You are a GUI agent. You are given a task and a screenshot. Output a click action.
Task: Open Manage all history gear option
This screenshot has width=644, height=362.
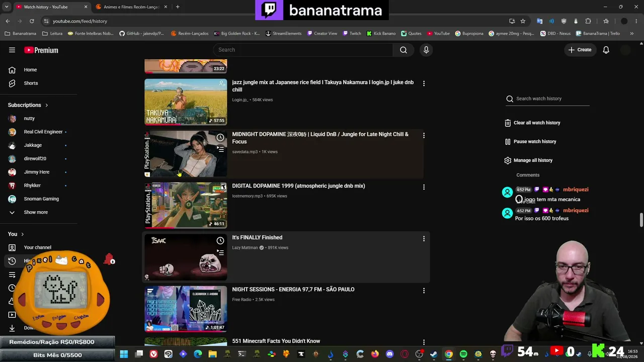point(529,160)
